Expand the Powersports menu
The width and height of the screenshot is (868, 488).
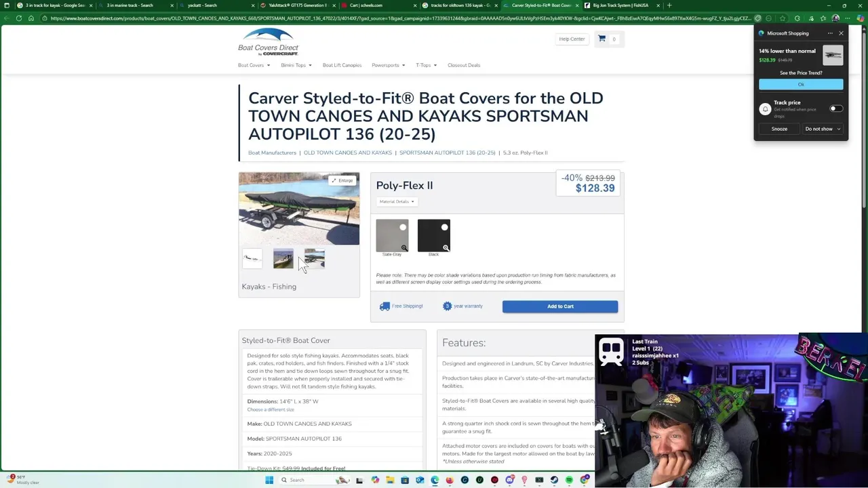coord(389,65)
